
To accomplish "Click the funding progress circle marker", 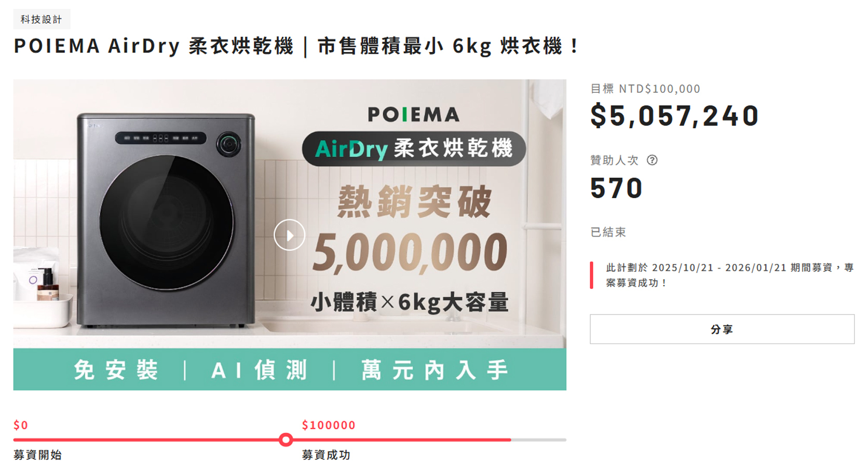I will (x=286, y=440).
